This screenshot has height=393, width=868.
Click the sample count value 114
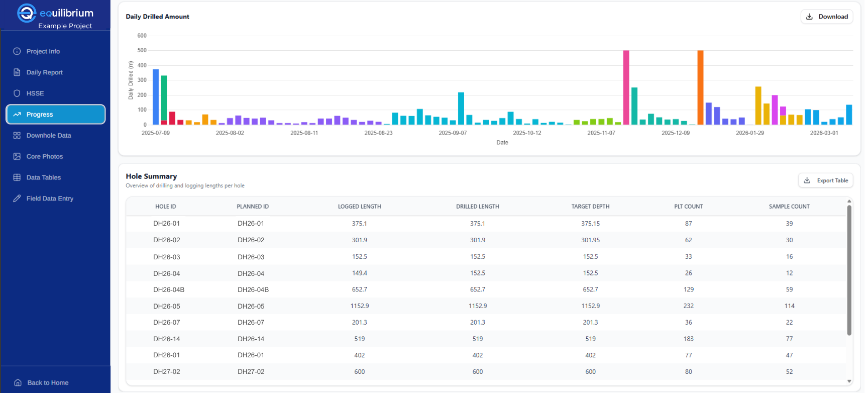coord(790,306)
